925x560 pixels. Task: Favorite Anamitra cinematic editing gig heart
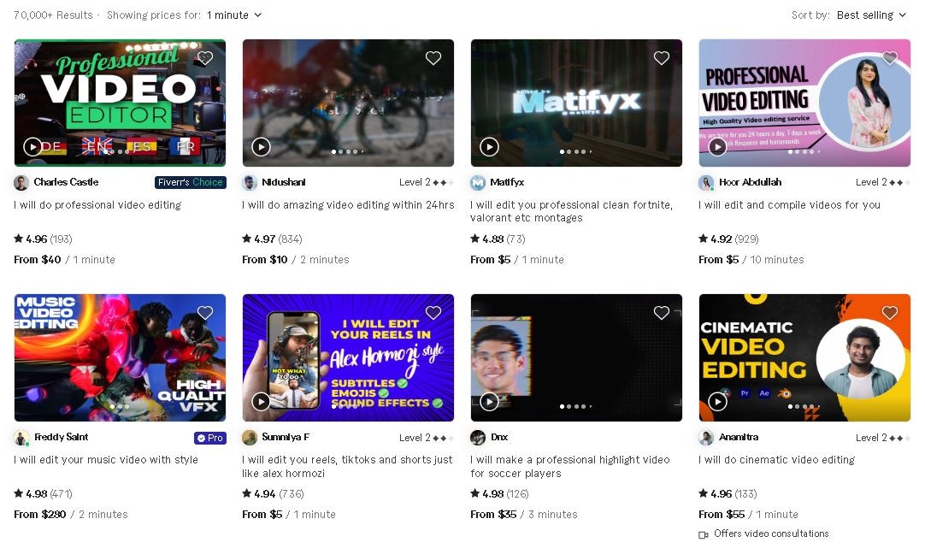(x=890, y=312)
